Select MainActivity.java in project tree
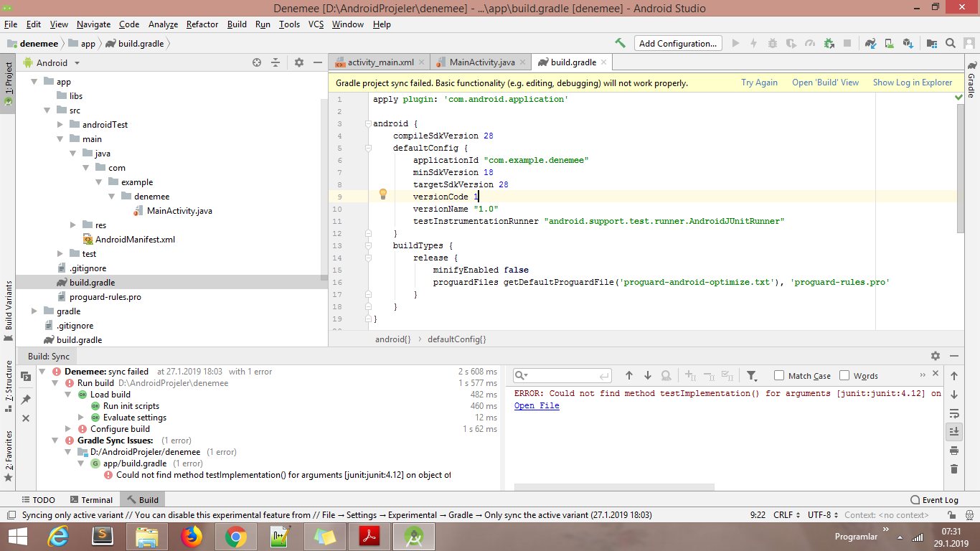Screen dimensions: 980x551 [x=179, y=211]
